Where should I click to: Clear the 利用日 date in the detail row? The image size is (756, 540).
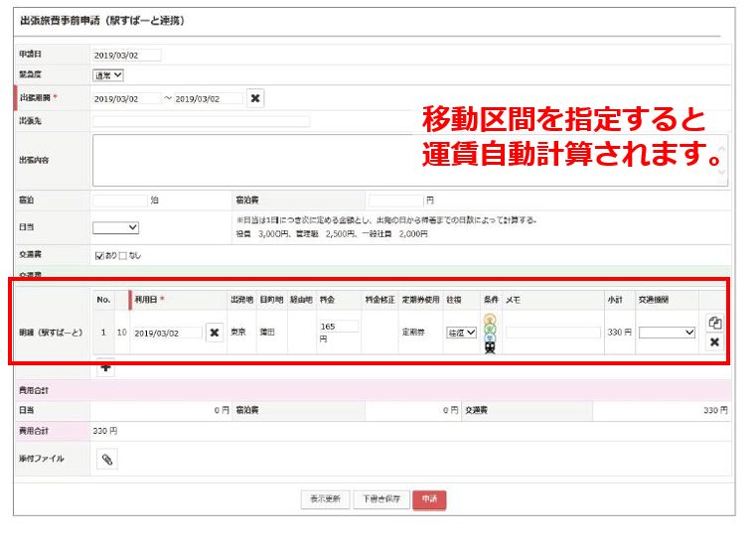click(x=214, y=333)
